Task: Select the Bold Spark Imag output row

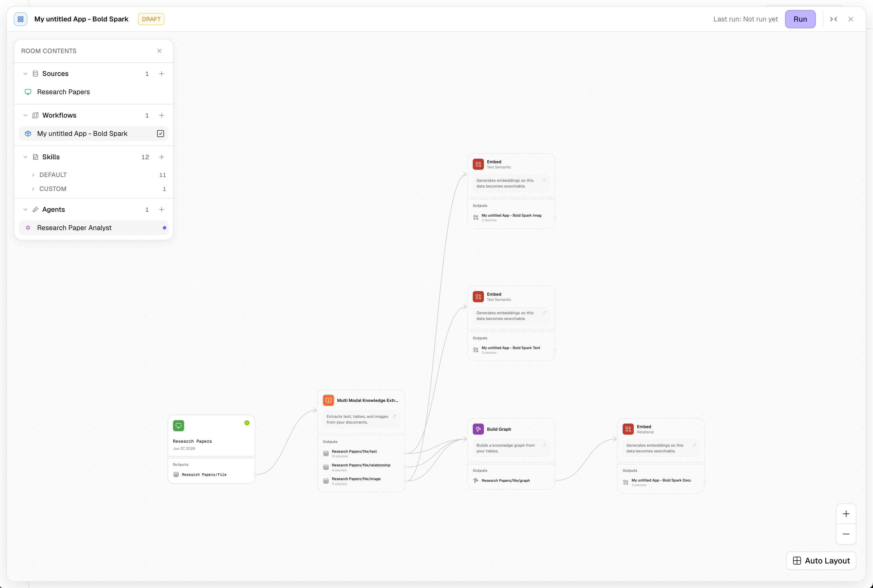Action: pyautogui.click(x=511, y=218)
